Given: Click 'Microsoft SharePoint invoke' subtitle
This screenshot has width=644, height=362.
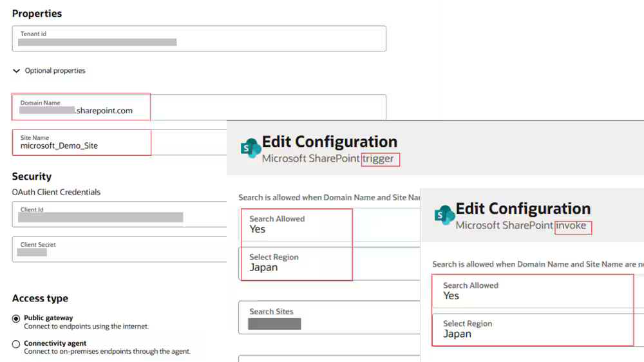Looking at the screenshot, I should click(x=521, y=225).
